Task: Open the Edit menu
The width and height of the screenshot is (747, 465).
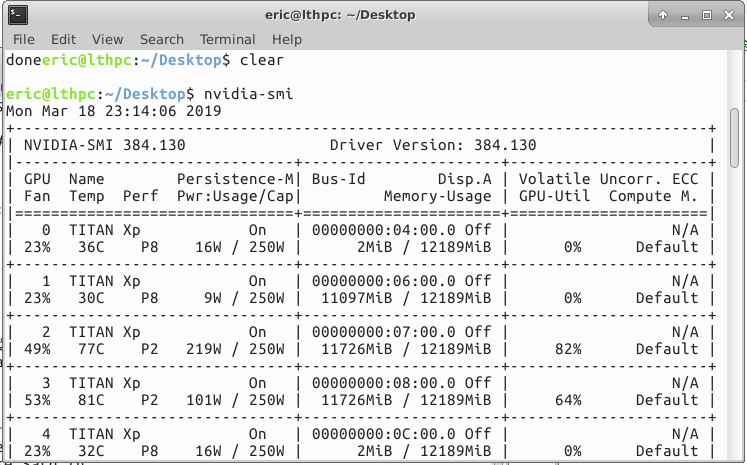Action: coord(63,39)
